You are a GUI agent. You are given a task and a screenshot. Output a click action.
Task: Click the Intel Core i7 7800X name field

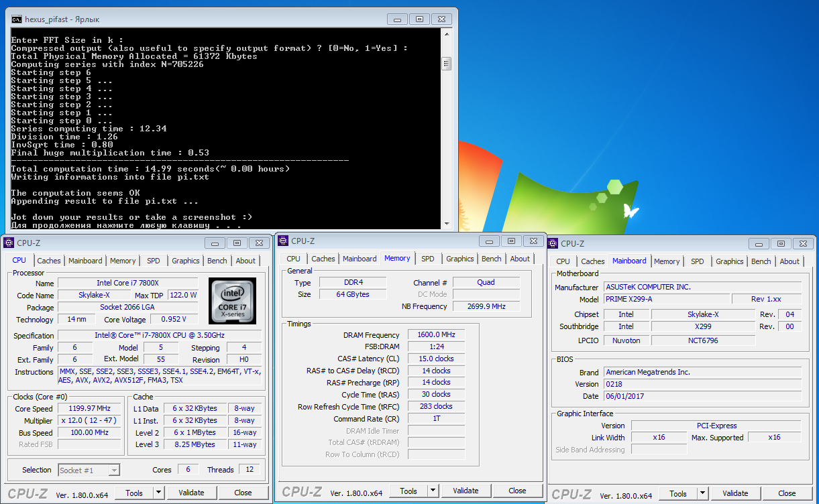tap(128, 283)
